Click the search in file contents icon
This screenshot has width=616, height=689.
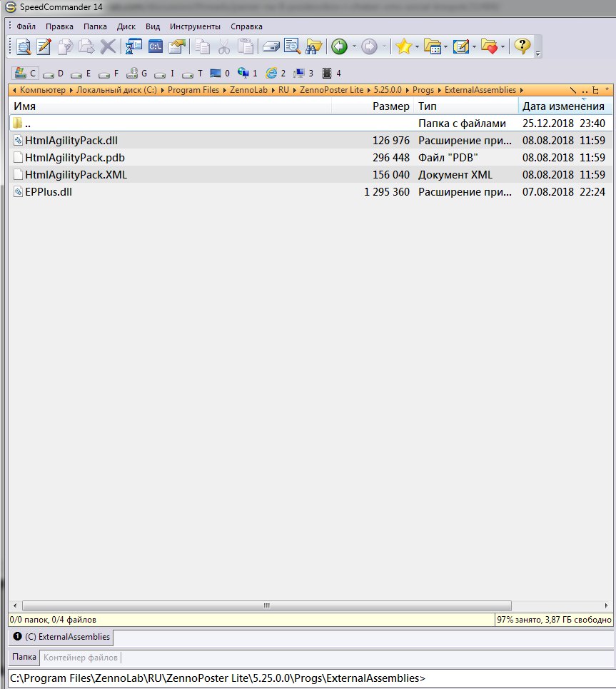click(292, 46)
